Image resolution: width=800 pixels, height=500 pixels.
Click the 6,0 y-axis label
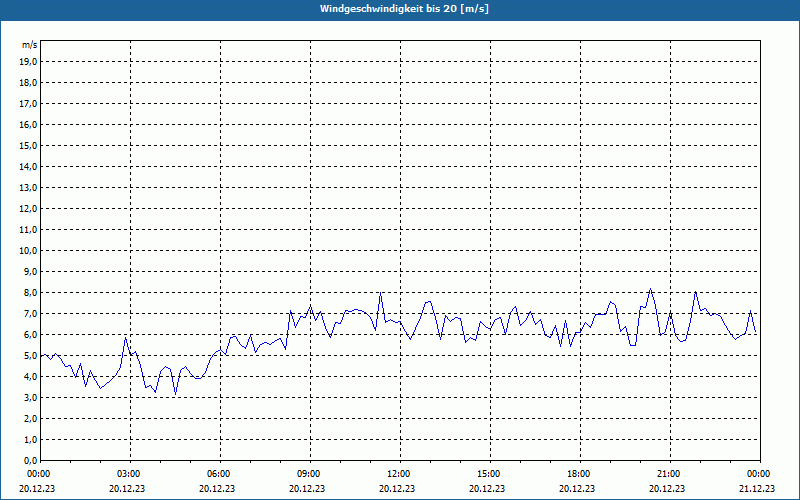pos(30,335)
